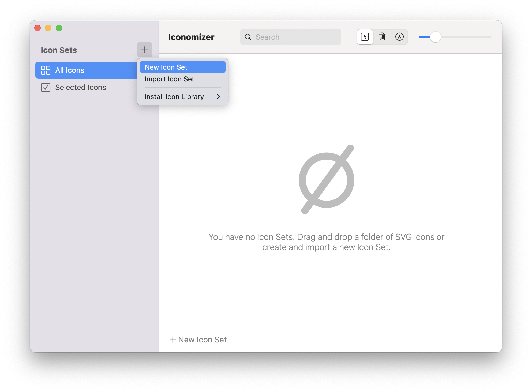Image resolution: width=532 pixels, height=392 pixels.
Task: Click the bottom New Icon Set link
Action: tap(198, 340)
